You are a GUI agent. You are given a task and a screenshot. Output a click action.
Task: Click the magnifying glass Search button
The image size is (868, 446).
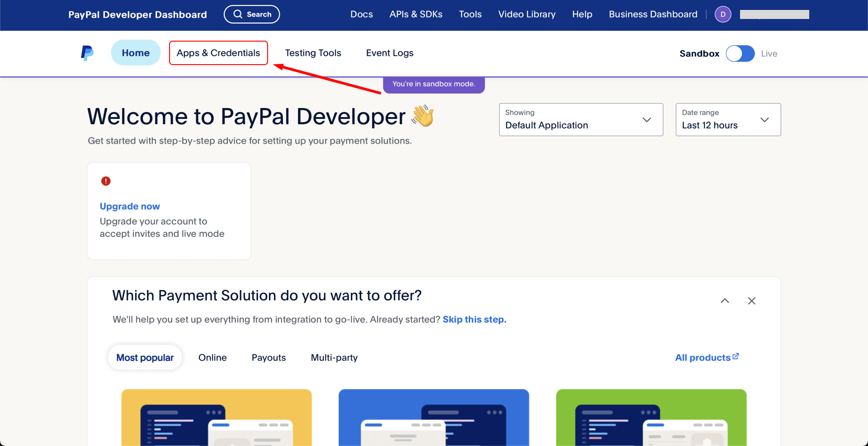tap(252, 14)
